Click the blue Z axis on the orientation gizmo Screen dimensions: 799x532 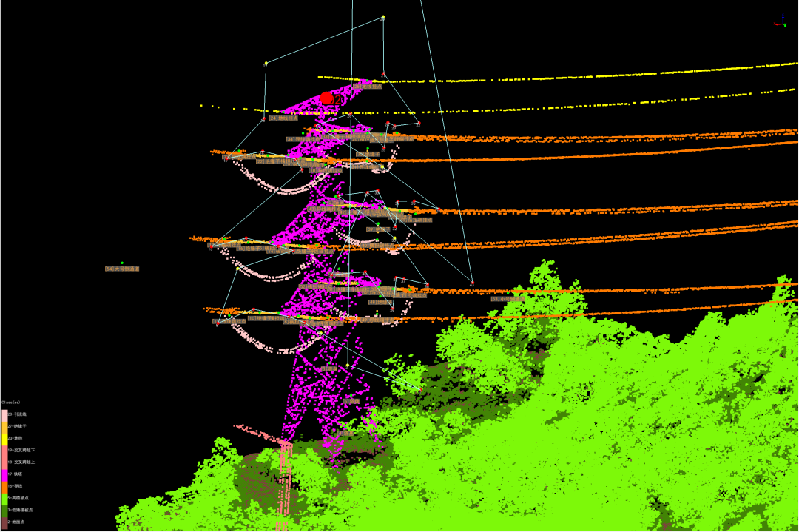pyautogui.click(x=783, y=20)
